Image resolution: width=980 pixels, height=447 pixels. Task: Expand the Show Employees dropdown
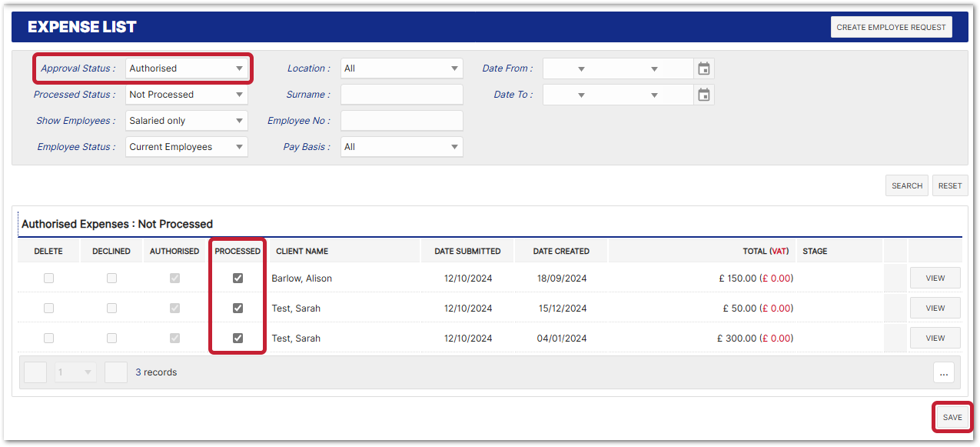(186, 121)
